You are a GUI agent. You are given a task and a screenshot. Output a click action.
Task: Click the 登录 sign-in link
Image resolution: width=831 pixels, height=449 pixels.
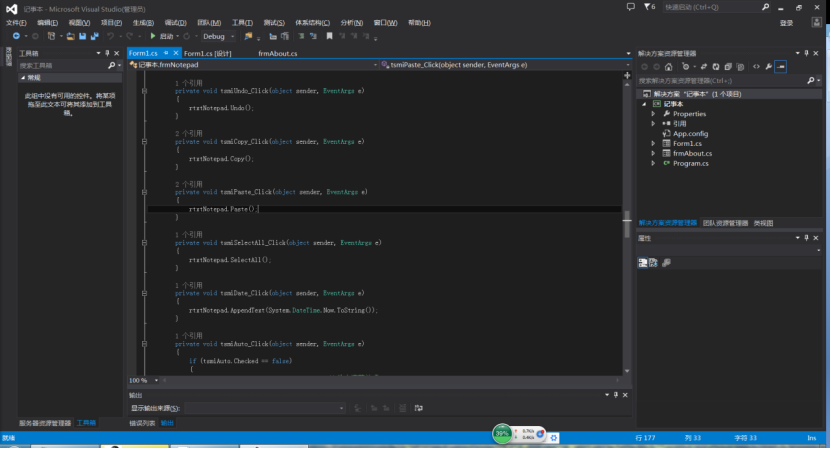click(x=786, y=23)
